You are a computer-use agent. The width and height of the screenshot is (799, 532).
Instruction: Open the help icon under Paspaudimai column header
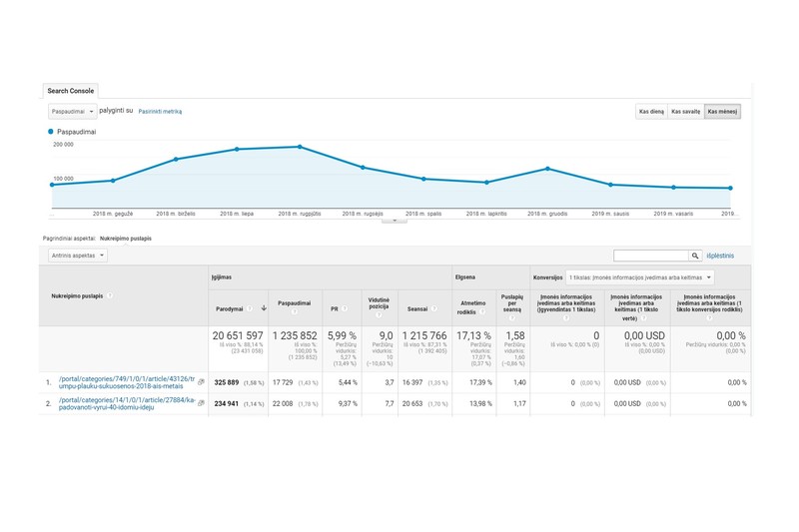coord(294,311)
